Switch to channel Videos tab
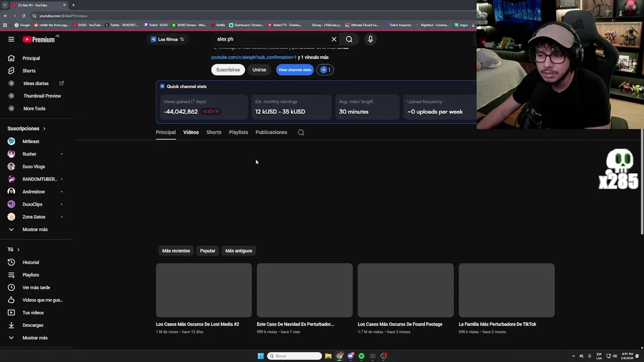644x362 pixels. tap(191, 132)
